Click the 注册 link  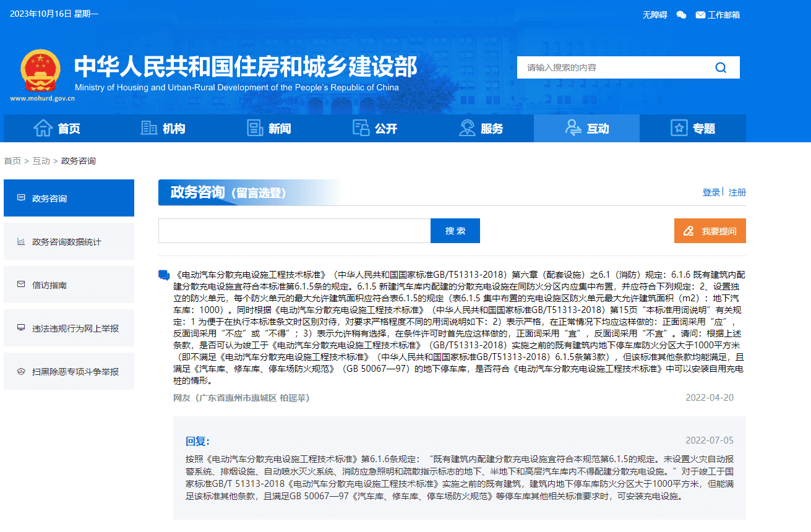(x=737, y=192)
